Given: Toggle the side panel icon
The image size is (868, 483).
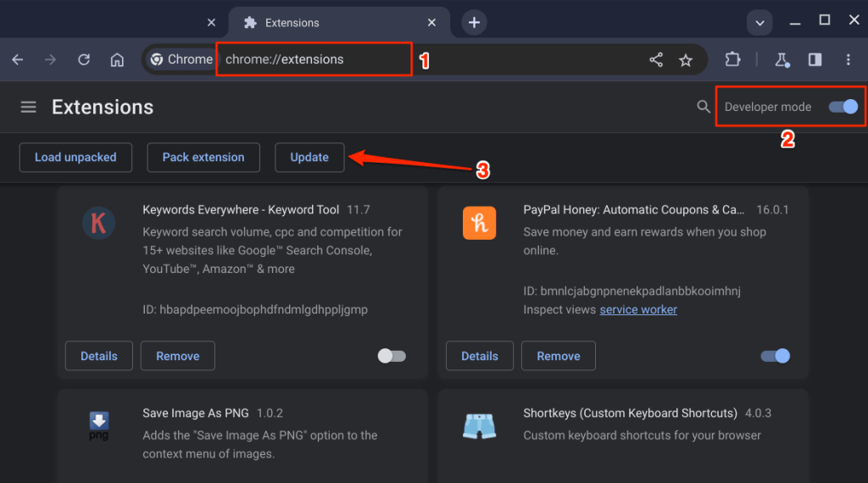Looking at the screenshot, I should (x=815, y=59).
